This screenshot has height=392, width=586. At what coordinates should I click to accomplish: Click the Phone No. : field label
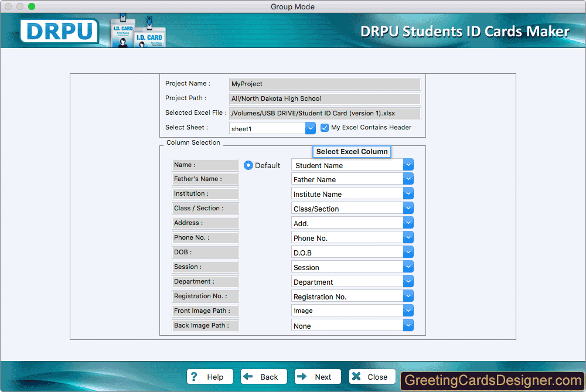coord(205,237)
